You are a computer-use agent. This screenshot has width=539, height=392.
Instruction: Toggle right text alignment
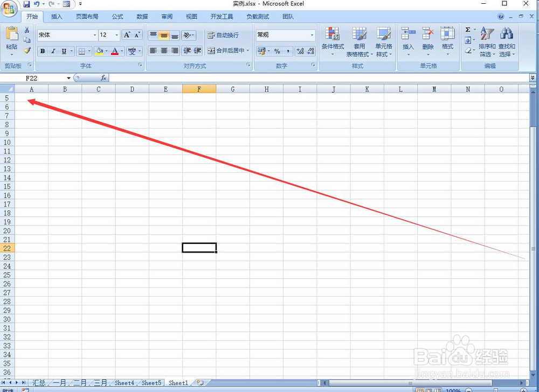pos(175,51)
